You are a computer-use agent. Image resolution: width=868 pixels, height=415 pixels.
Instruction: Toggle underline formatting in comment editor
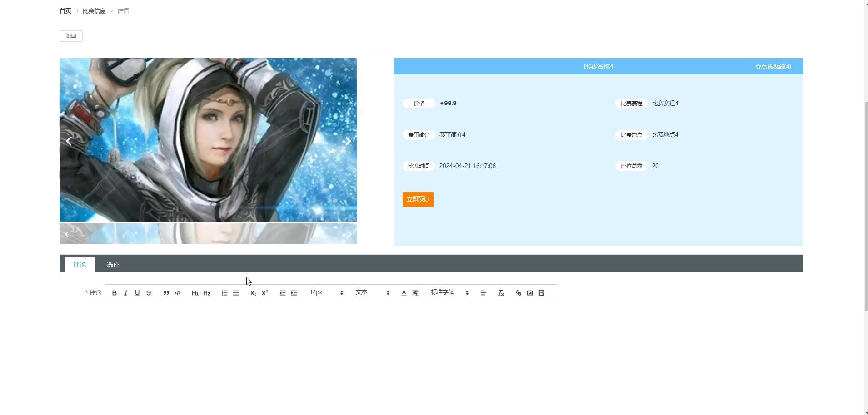pyautogui.click(x=137, y=293)
